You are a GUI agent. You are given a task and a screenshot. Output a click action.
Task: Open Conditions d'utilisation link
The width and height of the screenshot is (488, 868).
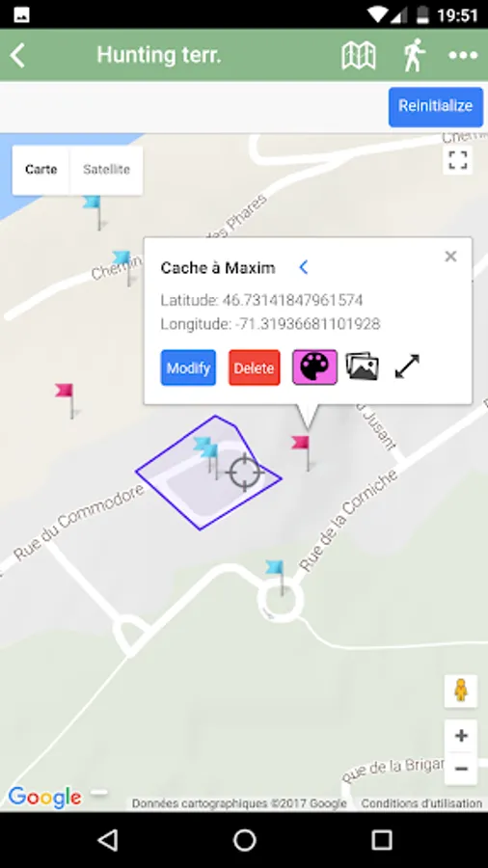(x=421, y=802)
